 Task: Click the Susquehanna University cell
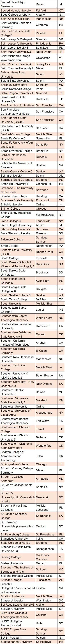click(17, 642)
